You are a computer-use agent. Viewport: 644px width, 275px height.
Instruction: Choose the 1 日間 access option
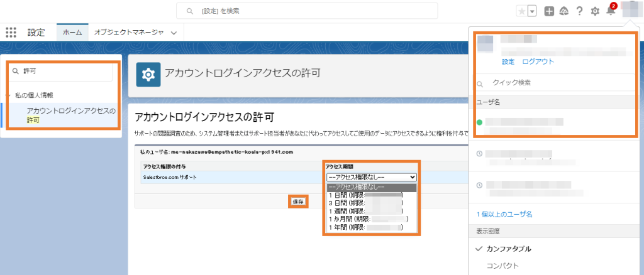tap(371, 195)
